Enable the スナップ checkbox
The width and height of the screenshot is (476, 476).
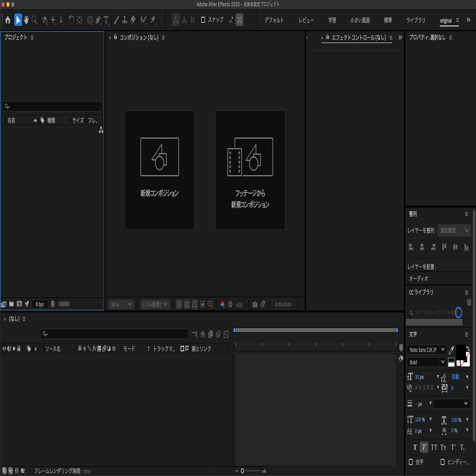click(x=203, y=20)
